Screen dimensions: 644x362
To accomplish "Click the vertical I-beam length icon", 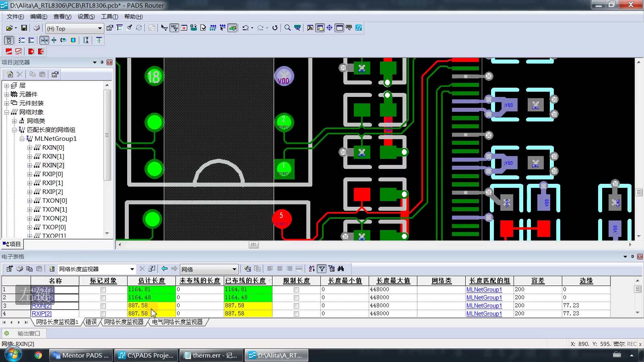I will 86,40.
